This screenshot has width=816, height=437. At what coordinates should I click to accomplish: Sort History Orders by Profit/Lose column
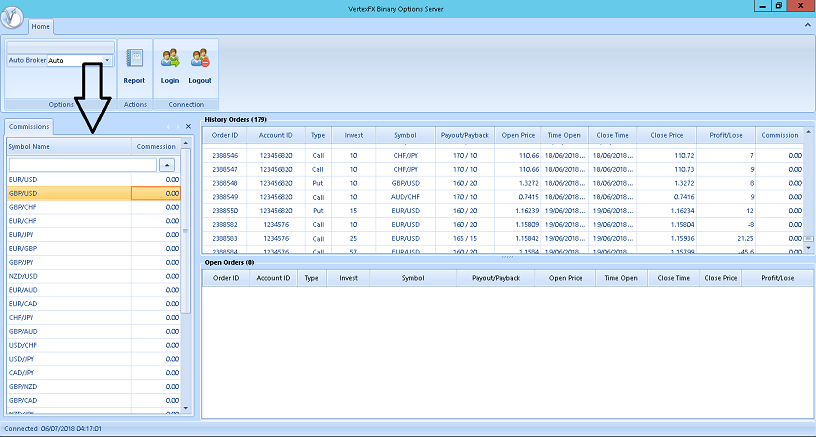click(x=726, y=135)
